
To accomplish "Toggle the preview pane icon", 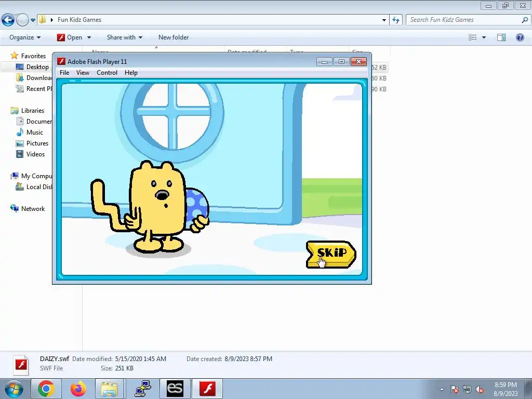I will tap(501, 37).
